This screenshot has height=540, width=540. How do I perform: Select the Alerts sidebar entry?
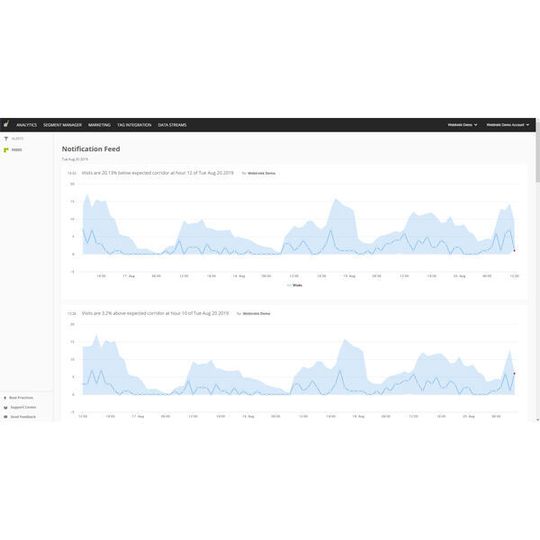[x=18, y=139]
